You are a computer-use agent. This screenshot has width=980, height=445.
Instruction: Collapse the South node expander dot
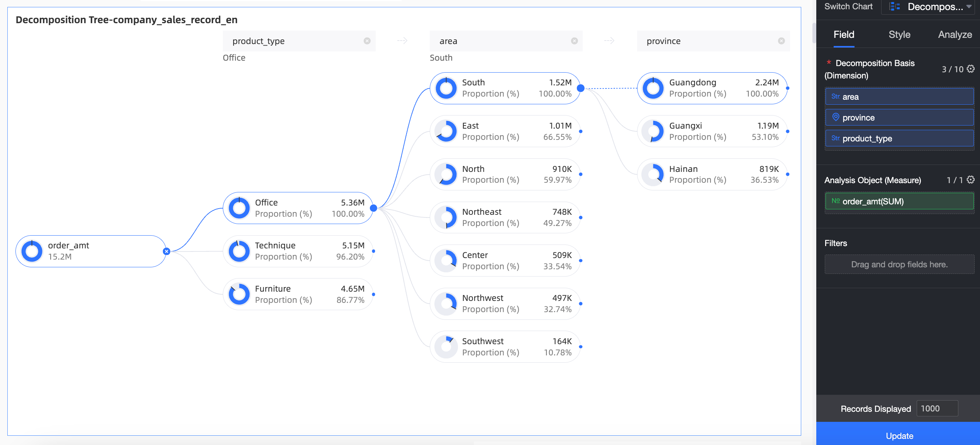[x=580, y=88]
